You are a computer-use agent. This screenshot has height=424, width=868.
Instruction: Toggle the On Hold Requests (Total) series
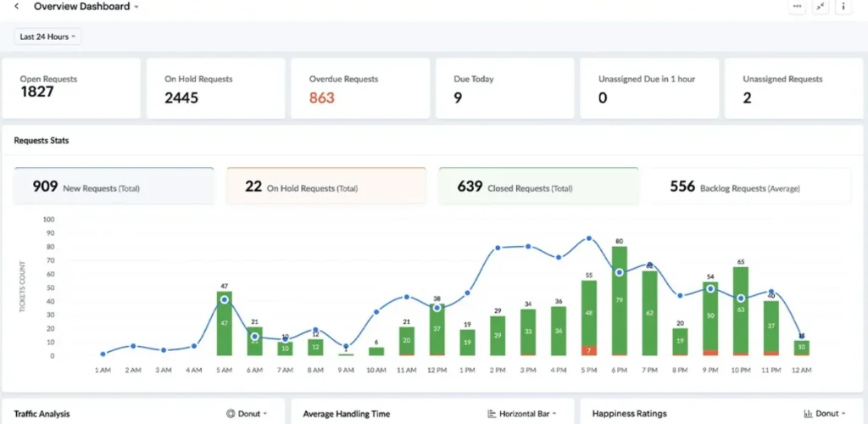click(326, 187)
